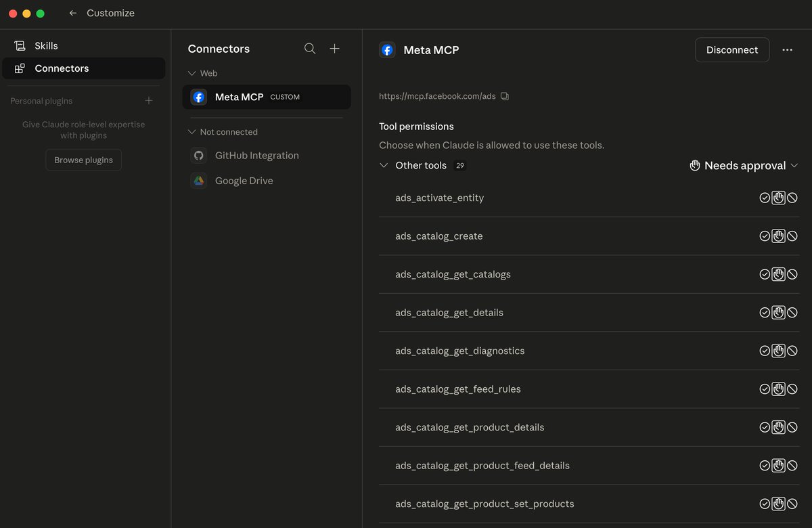Always allow ads_catalog_get_feed_rules
The height and width of the screenshot is (528, 812).
point(765,389)
